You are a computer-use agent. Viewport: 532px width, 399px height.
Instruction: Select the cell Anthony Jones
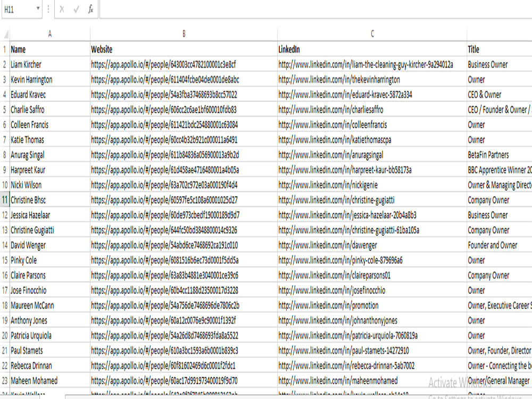point(50,320)
